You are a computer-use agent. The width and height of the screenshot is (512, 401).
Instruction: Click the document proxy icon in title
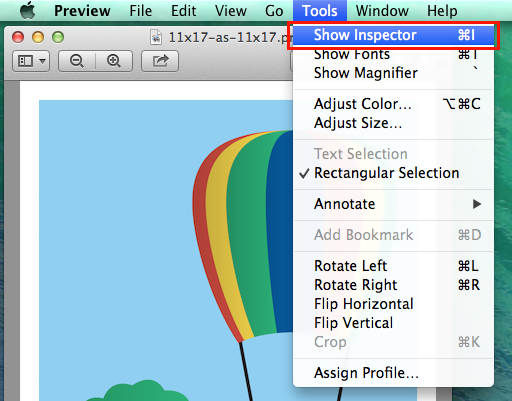point(156,37)
